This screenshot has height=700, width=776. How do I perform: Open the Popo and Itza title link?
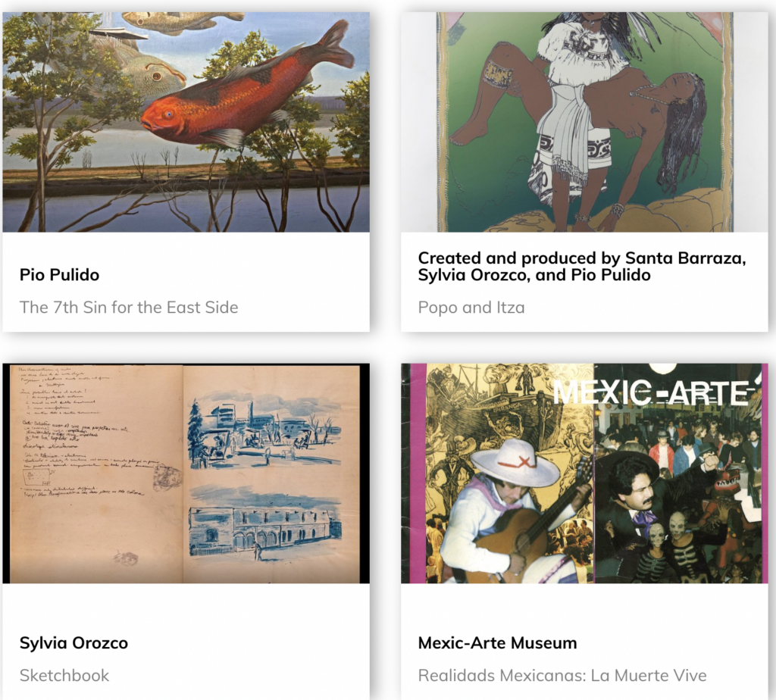click(x=471, y=308)
